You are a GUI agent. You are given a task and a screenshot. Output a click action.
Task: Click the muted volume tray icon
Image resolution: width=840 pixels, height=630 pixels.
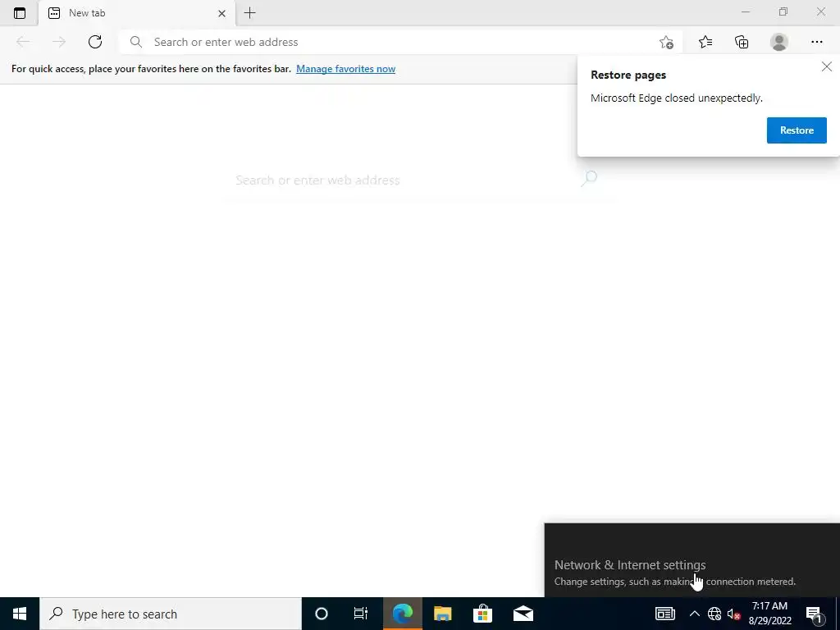click(733, 614)
